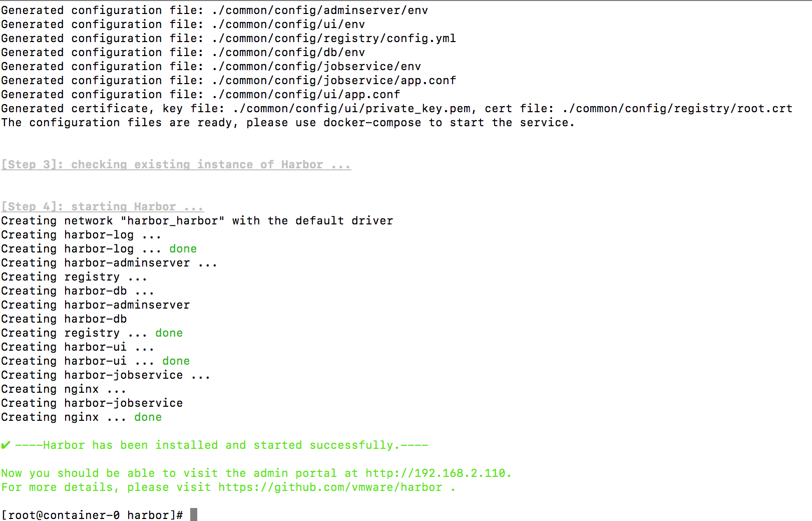Click the terminal cursor block at the prompt
This screenshot has width=812, height=521.
[x=194, y=514]
